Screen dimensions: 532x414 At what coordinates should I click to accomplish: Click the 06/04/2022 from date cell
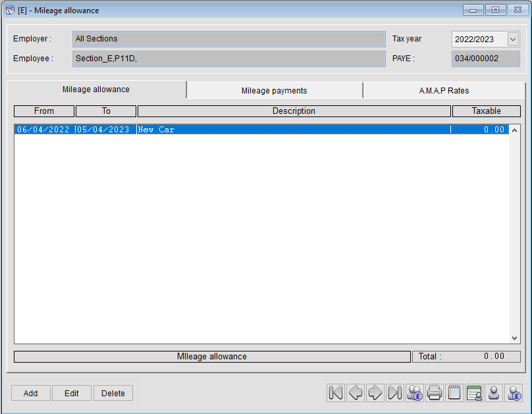pos(45,130)
